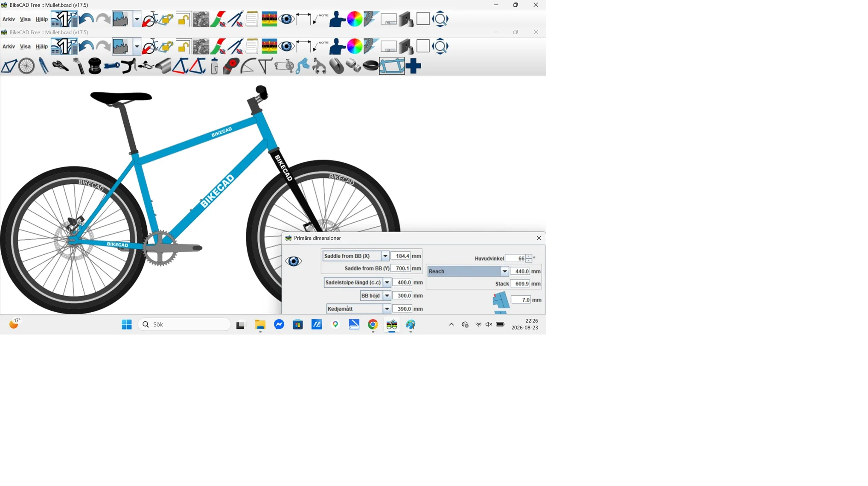Open chainring icon in front BikeCAD window
Viewport: 868px width, 486px height.
pyautogui.click(x=371, y=47)
